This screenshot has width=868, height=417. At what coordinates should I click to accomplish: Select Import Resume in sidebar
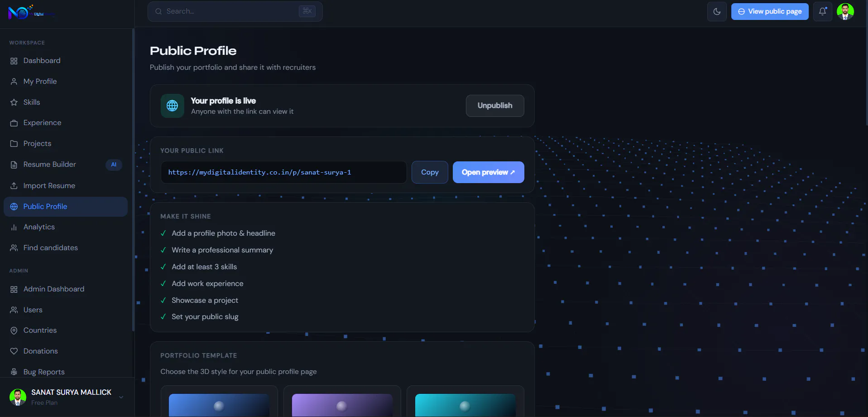point(66,186)
